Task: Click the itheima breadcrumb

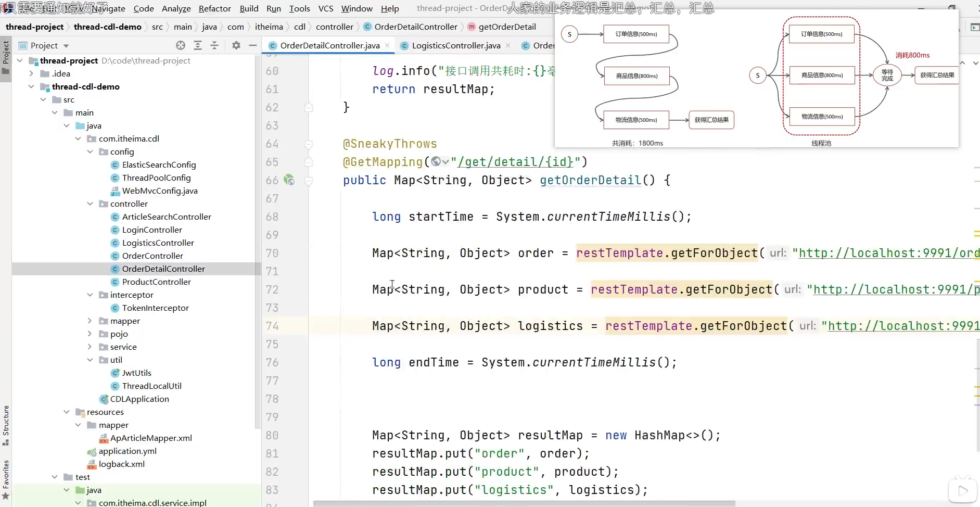Action: click(x=269, y=27)
